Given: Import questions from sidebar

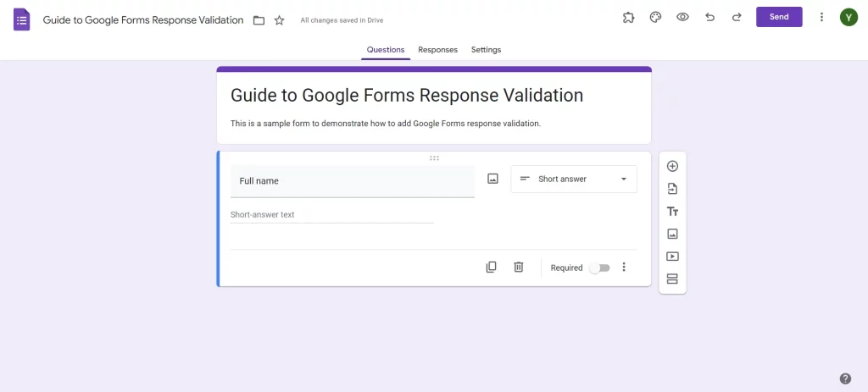Looking at the screenshot, I should click(672, 189).
